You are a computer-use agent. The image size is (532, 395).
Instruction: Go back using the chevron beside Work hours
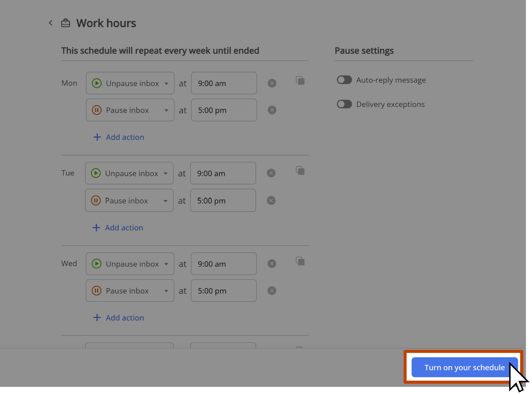tap(50, 23)
